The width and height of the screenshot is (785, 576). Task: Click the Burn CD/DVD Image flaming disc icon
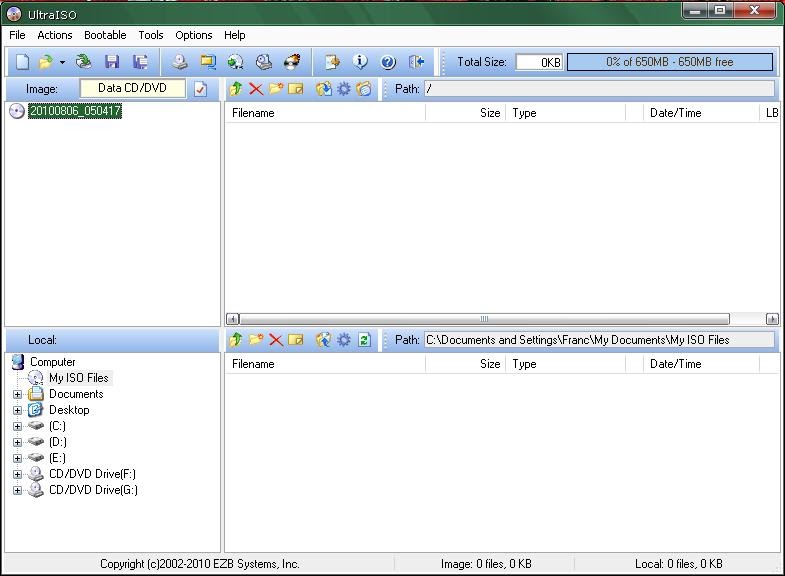[x=292, y=62]
